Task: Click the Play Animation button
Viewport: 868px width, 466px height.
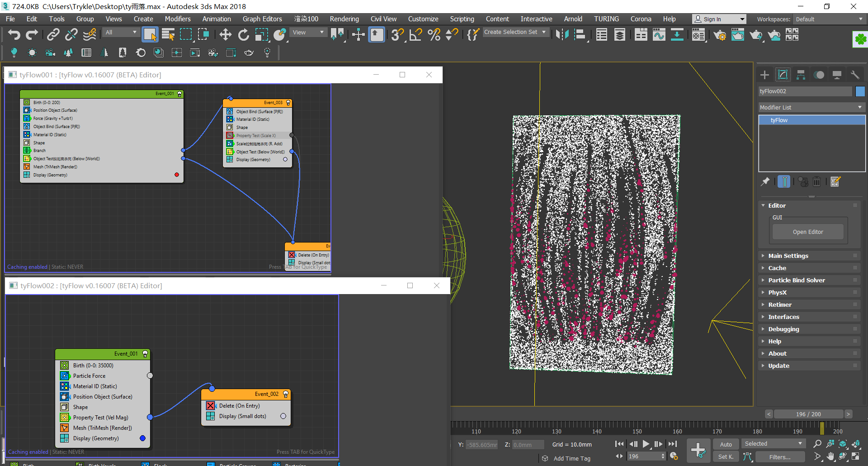Action: pos(646,444)
